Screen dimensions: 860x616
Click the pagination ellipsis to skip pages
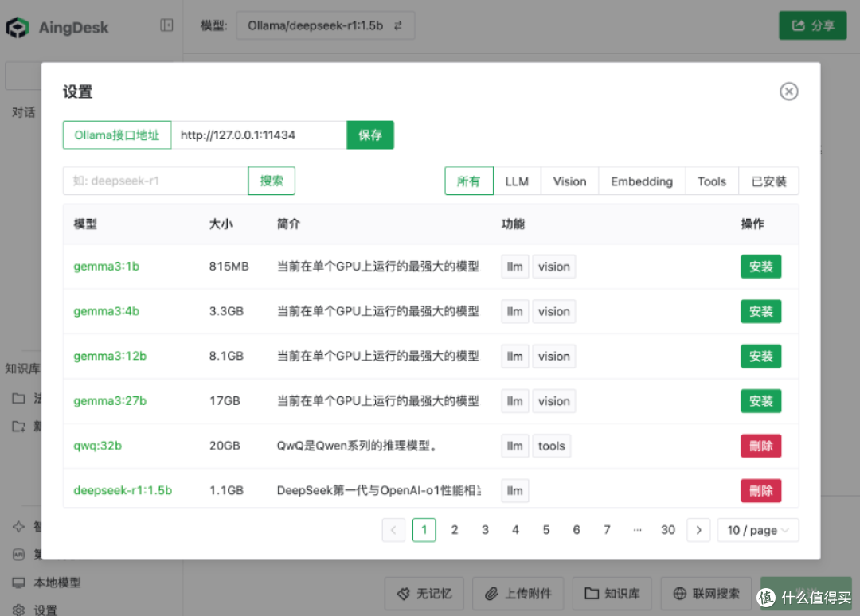(637, 530)
